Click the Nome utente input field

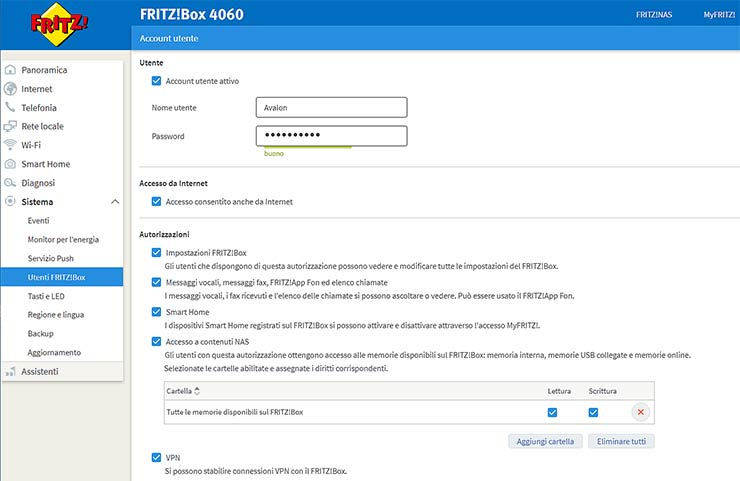click(331, 107)
